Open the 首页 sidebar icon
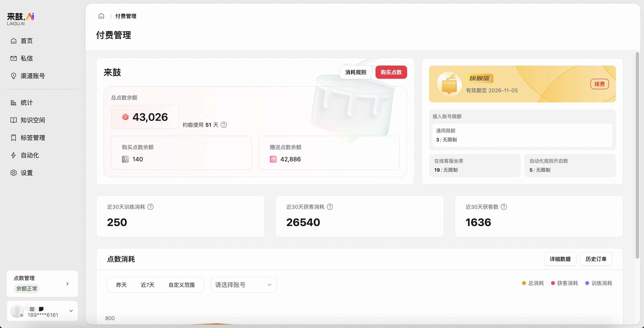Viewport: 644px width, 328px height. [27, 41]
